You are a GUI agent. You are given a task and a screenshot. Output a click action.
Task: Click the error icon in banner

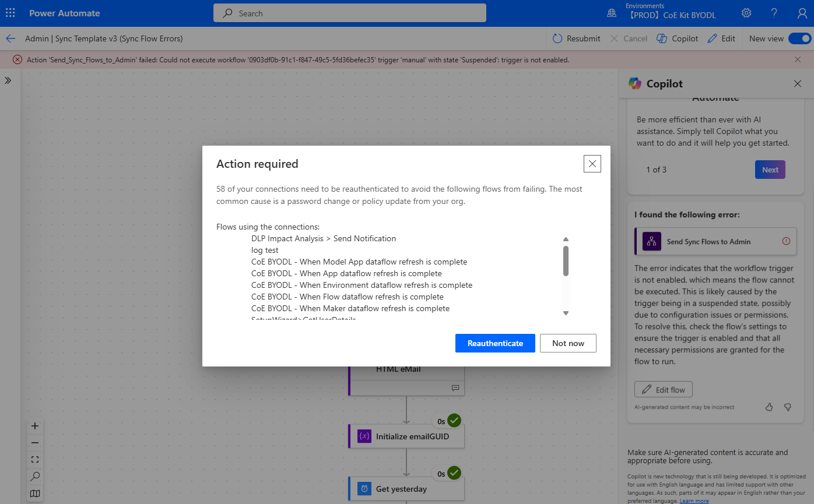[x=17, y=59]
